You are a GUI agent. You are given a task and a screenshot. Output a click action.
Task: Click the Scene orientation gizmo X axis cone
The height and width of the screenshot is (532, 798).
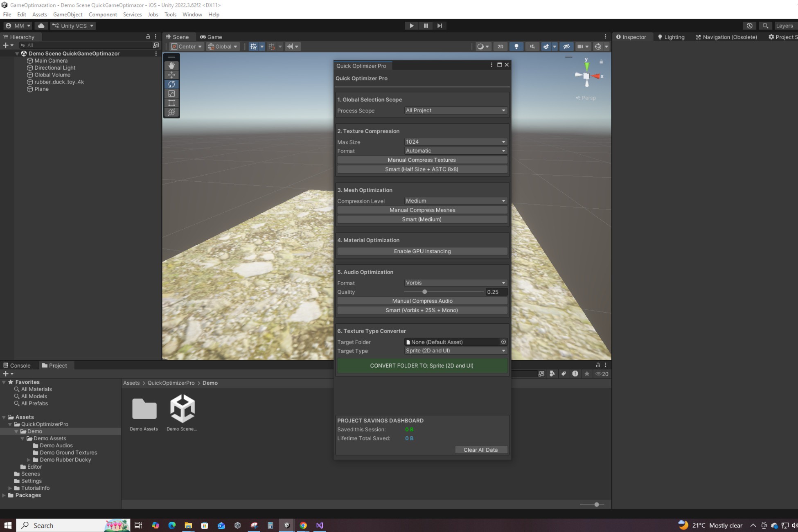coord(597,76)
